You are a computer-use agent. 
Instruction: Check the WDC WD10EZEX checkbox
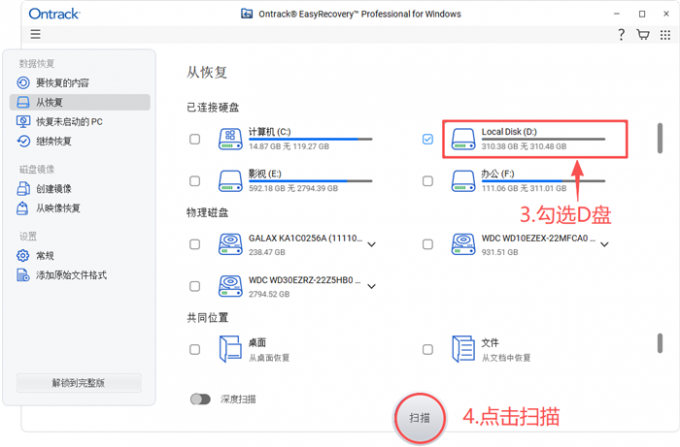[428, 245]
